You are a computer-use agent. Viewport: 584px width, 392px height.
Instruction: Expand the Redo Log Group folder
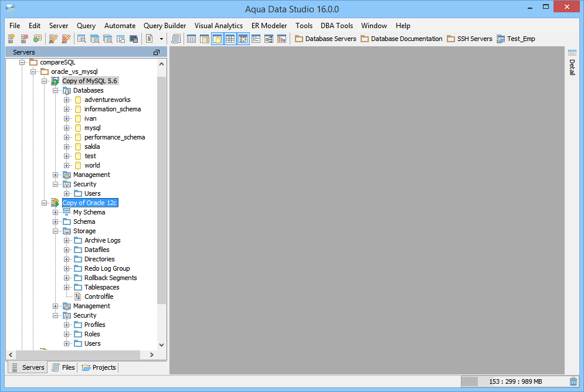[x=66, y=268]
